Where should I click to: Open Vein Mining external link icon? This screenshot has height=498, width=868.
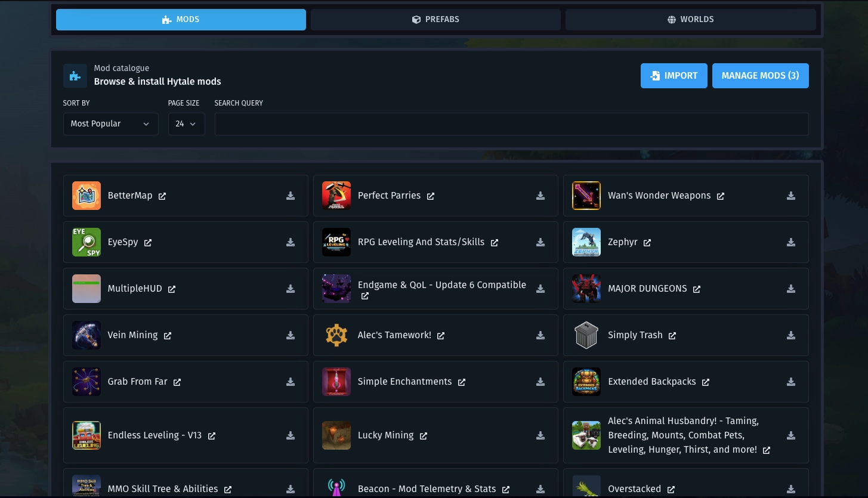pyautogui.click(x=168, y=336)
